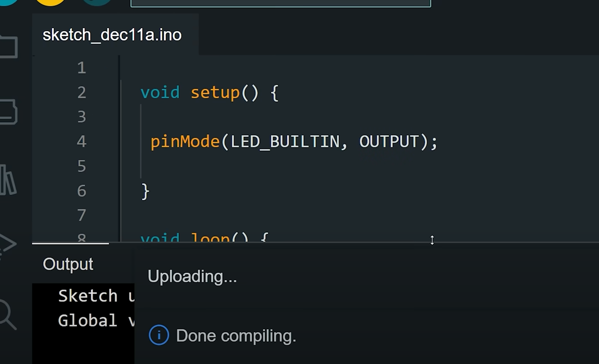
Task: Click the Uploading... notification message
Action: click(192, 276)
